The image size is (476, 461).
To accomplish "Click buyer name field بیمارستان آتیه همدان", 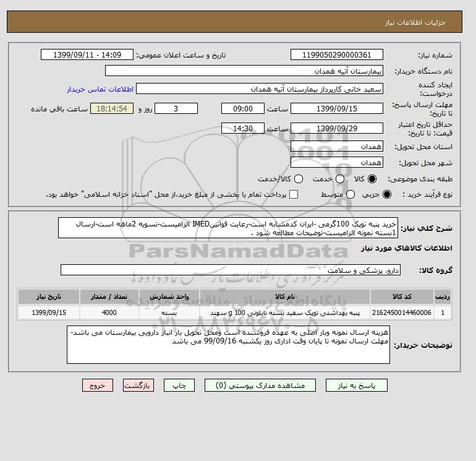I will click(x=244, y=71).
